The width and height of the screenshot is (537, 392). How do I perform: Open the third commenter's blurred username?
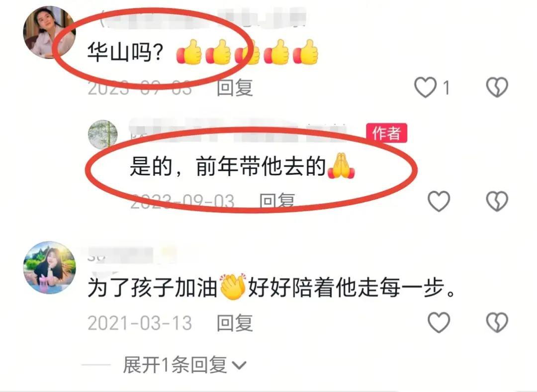tap(132, 255)
